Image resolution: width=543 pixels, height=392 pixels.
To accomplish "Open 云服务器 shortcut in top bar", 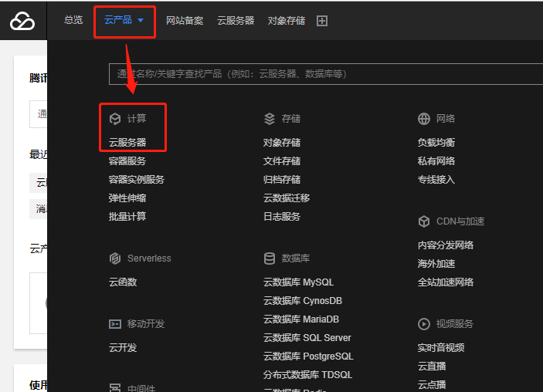I will [x=236, y=21].
